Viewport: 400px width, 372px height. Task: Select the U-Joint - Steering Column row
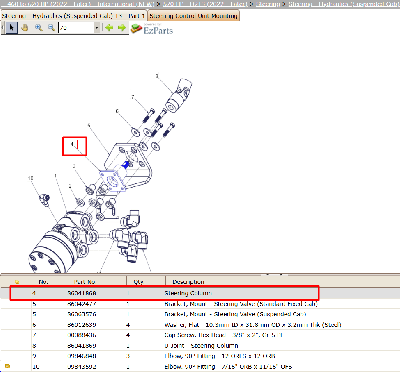click(200, 346)
